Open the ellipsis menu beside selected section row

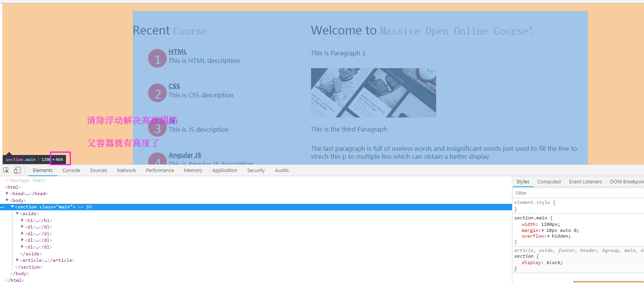(x=2, y=207)
